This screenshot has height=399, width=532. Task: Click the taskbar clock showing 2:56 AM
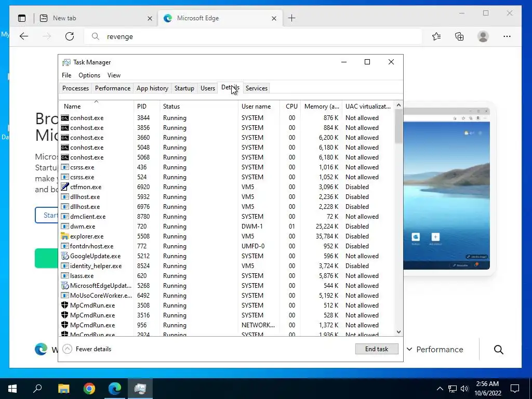[487, 389]
